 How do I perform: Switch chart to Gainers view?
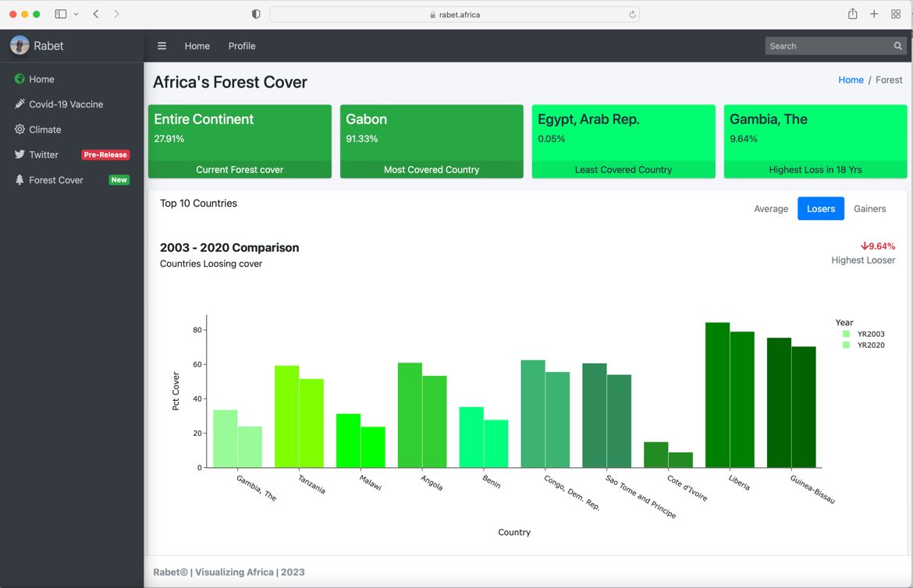click(869, 209)
